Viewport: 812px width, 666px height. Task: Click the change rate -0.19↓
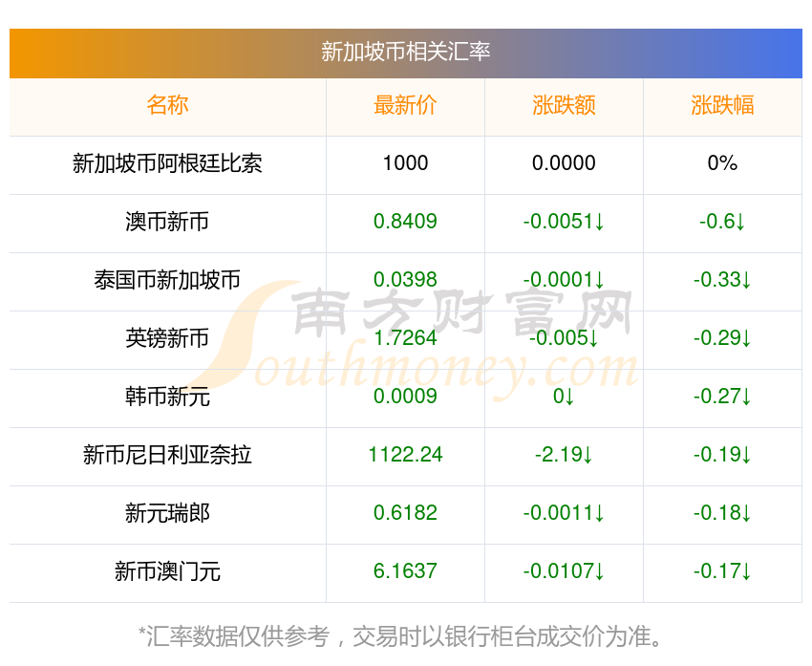(722, 455)
